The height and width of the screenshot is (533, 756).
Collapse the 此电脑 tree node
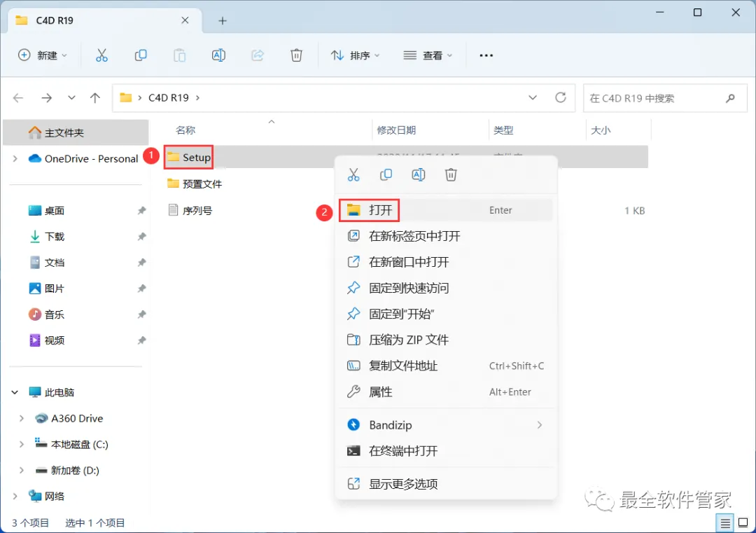[15, 393]
